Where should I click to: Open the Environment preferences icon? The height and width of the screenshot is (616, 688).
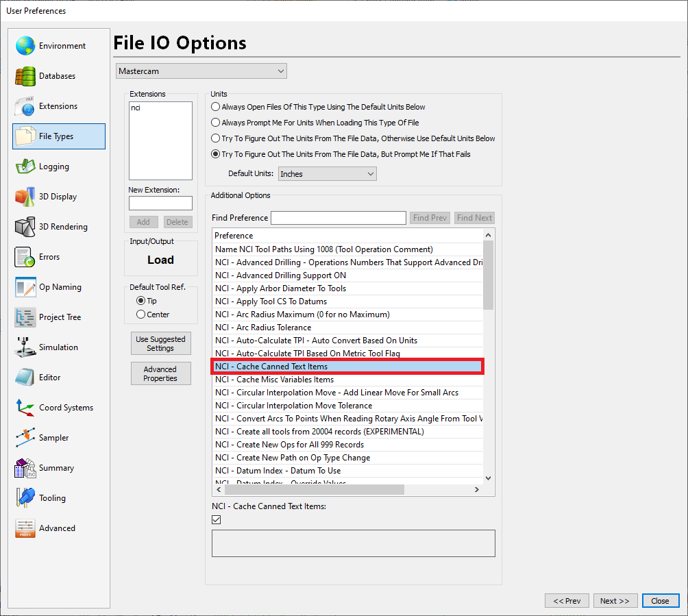25,46
